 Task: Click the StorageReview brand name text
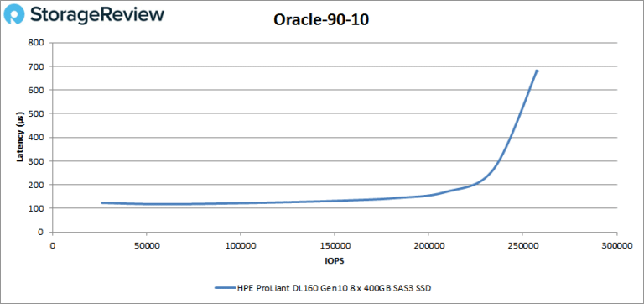pyautogui.click(x=97, y=14)
